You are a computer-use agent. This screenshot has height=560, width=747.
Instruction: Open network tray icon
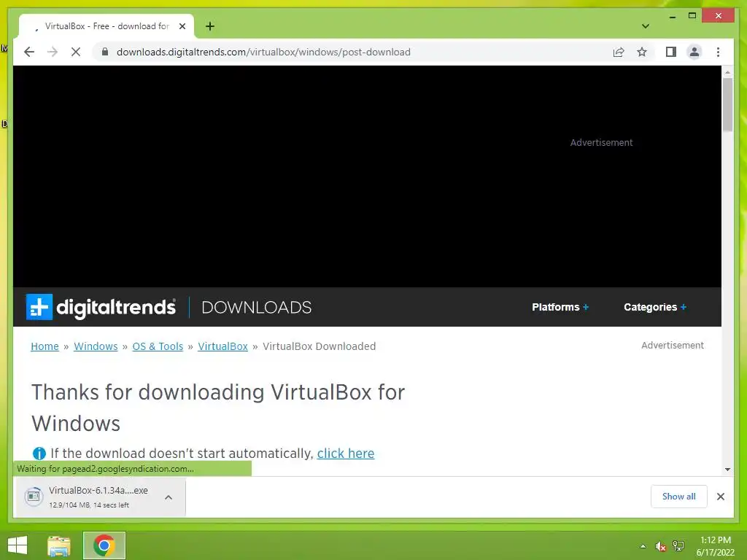pyautogui.click(x=678, y=545)
